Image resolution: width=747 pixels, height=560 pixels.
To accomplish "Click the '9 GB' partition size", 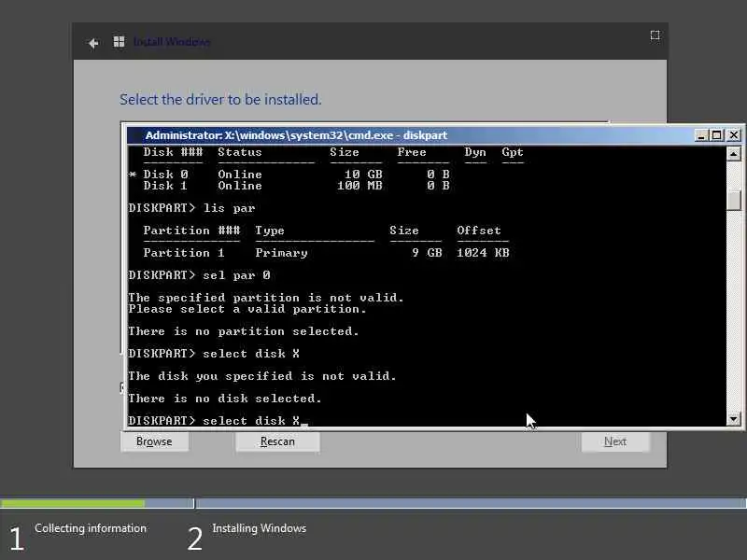I will tap(428, 253).
